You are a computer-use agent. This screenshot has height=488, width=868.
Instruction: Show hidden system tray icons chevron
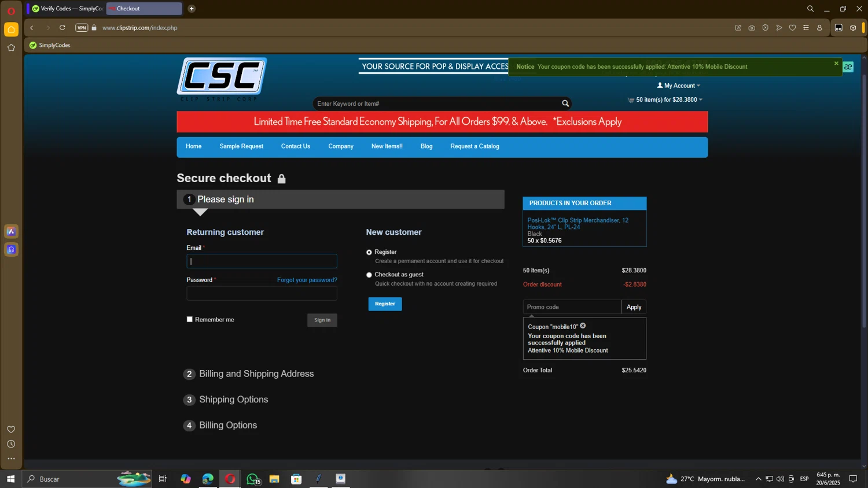758,479
